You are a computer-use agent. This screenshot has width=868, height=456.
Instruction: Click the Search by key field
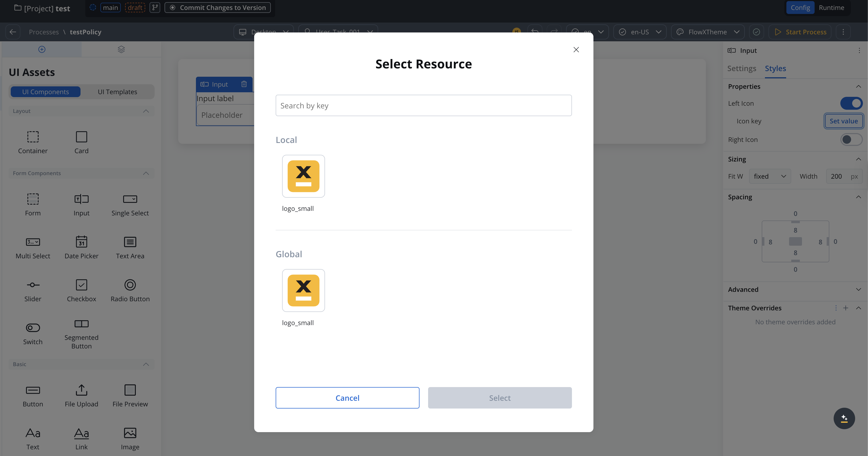click(423, 105)
